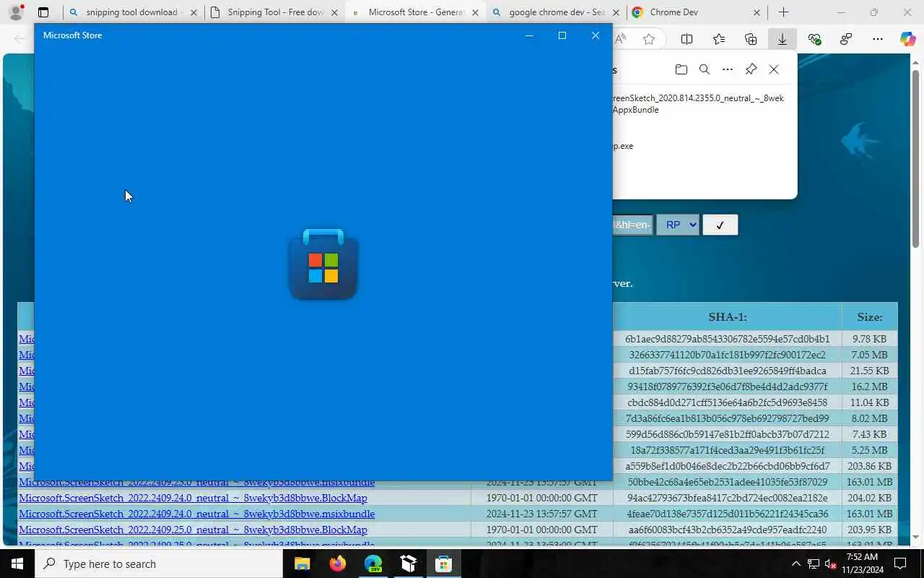Close the 'Chrome Dev' tab
The image size is (924, 578).
[757, 12]
